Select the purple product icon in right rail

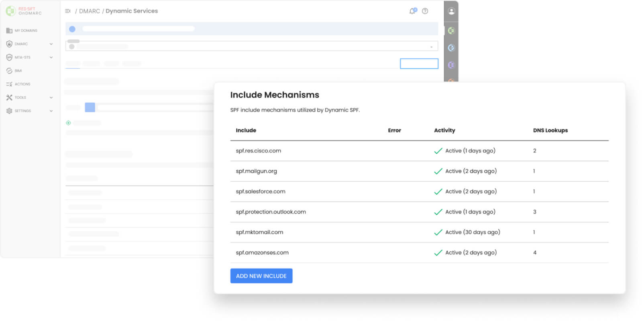point(451,65)
